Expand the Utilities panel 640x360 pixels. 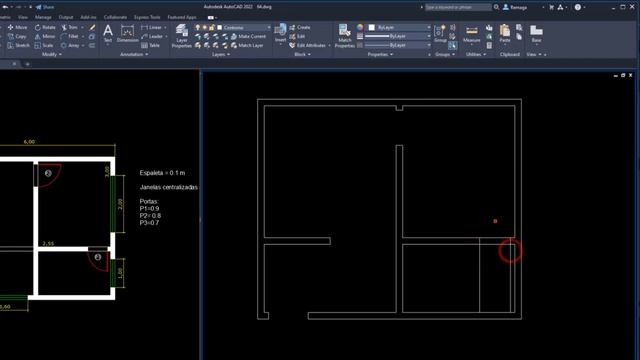coord(476,54)
